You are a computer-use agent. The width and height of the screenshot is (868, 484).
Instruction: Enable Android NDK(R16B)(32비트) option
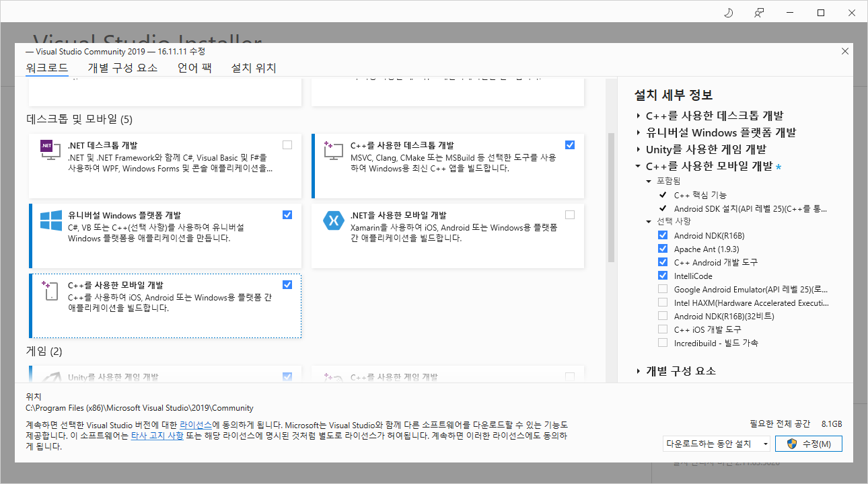663,316
